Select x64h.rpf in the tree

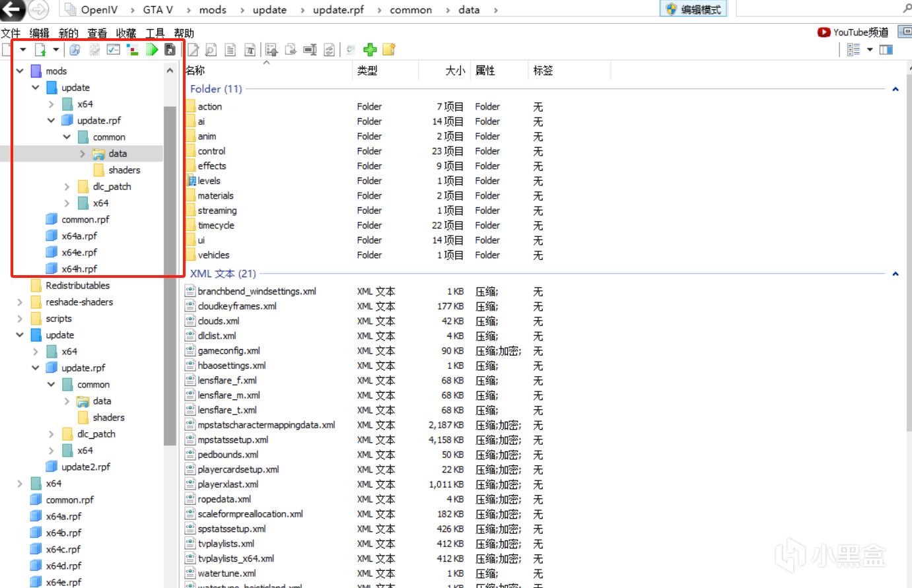(x=79, y=269)
